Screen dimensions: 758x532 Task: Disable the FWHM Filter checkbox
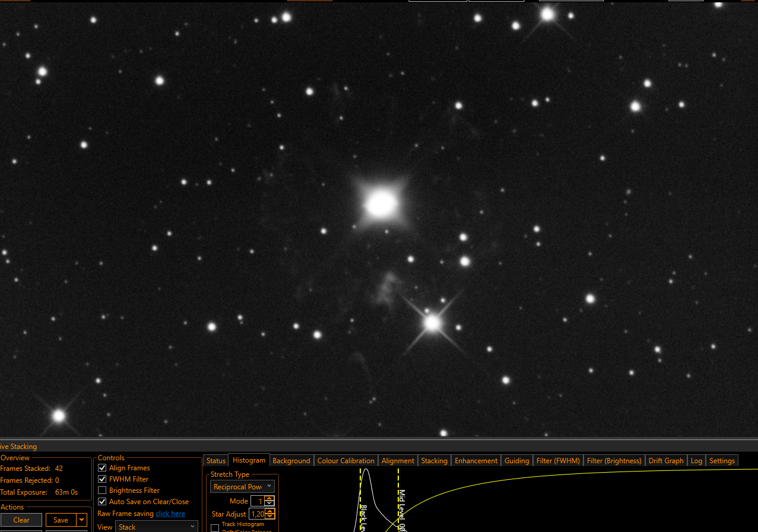click(102, 479)
